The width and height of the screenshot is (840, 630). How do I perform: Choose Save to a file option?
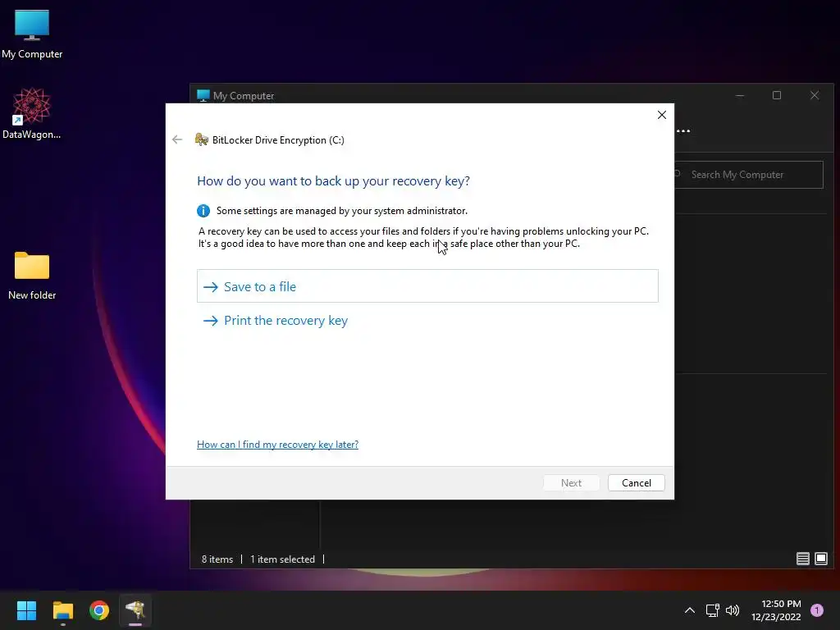coord(427,286)
